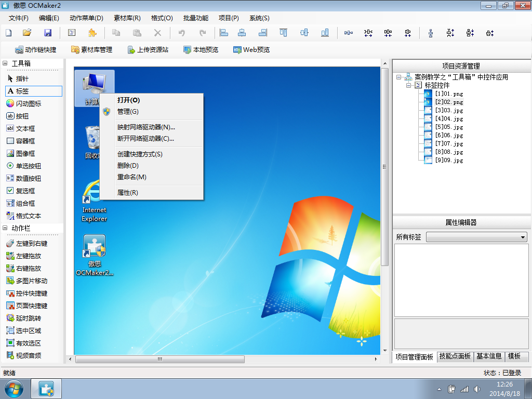The image size is (532, 399).
Task: Select the 闪动图标 tool
Action: click(24, 103)
